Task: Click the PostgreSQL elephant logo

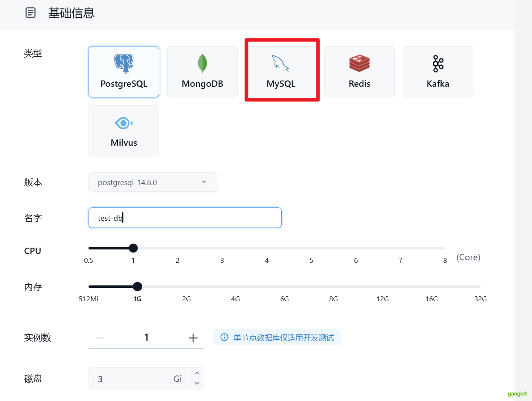Action: pyautogui.click(x=124, y=63)
